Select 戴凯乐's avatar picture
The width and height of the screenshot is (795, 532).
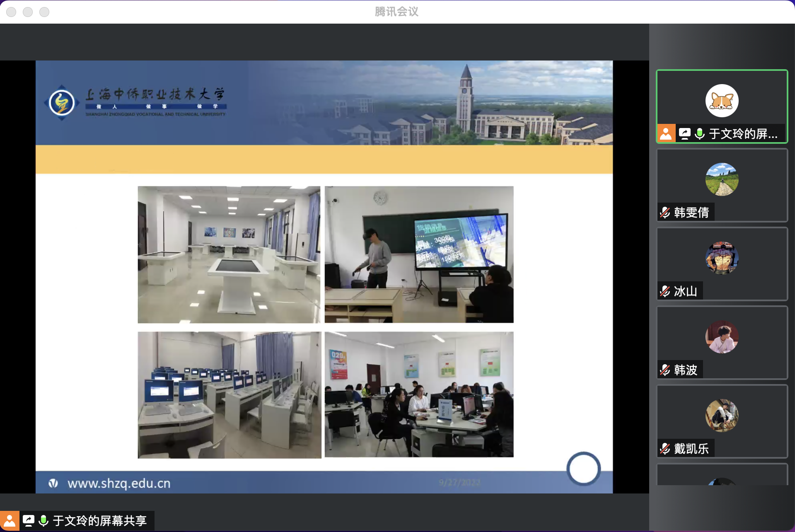pos(722,415)
